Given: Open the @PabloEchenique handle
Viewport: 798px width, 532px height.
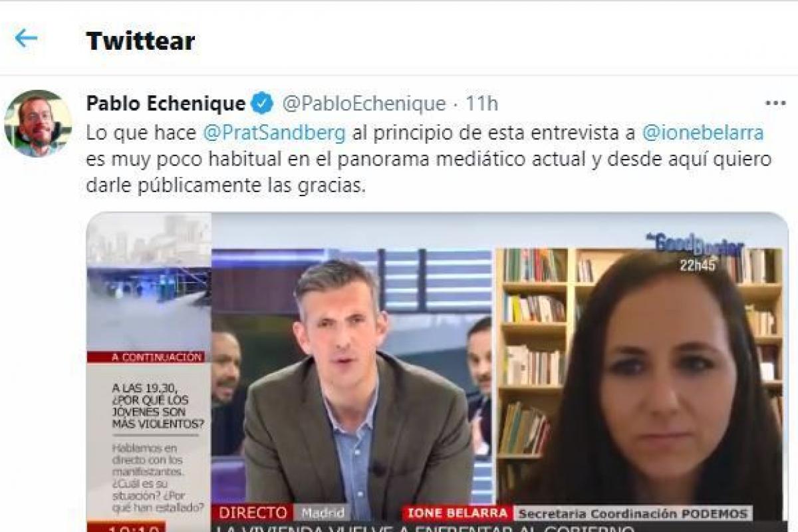Looking at the screenshot, I should (364, 104).
